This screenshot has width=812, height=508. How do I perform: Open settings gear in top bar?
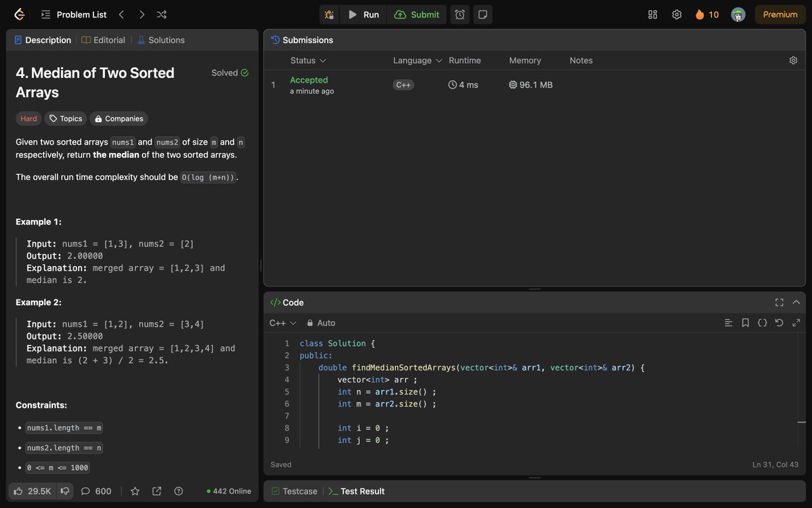[677, 14]
